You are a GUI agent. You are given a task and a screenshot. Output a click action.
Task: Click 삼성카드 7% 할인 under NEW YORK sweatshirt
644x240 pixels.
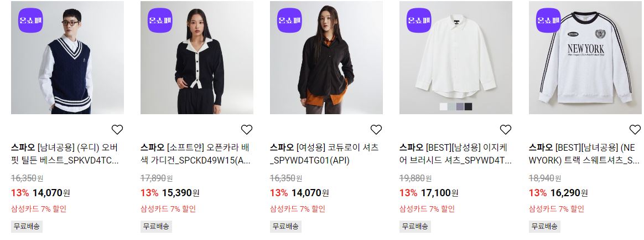(x=556, y=209)
